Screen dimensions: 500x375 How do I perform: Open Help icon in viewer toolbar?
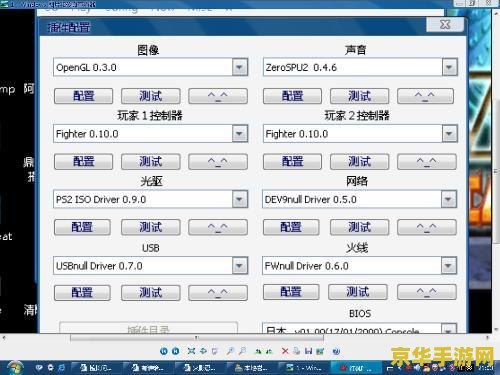pyautogui.click(x=336, y=351)
